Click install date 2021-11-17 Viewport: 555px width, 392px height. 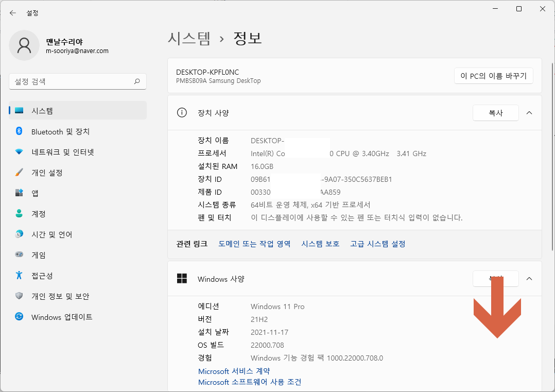[x=269, y=332]
